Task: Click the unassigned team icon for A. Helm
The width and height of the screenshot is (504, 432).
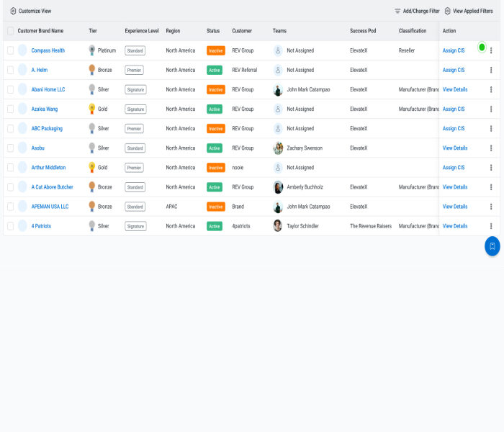Action: pos(278,70)
